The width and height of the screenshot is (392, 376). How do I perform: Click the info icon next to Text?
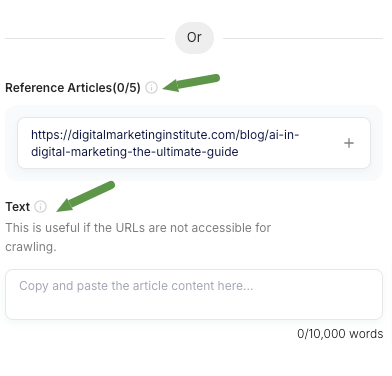[x=40, y=207]
